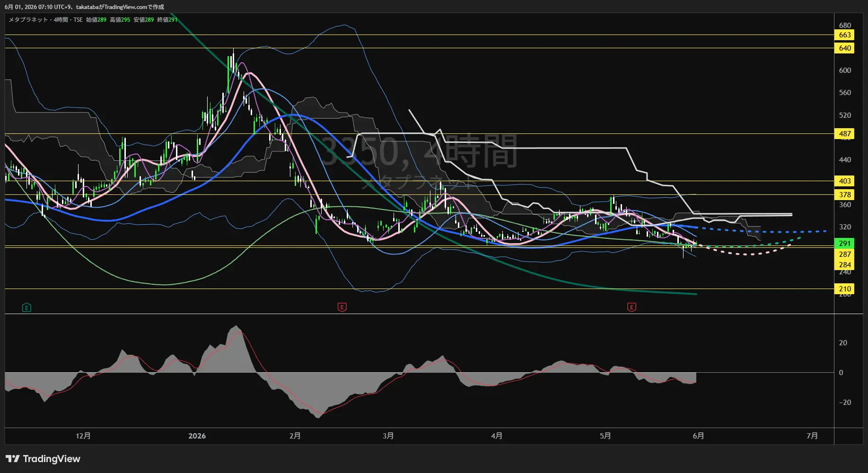Click the メタプラネット・4時間・TSE symbol legend
This screenshot has width=868, height=473.
click(x=46, y=20)
